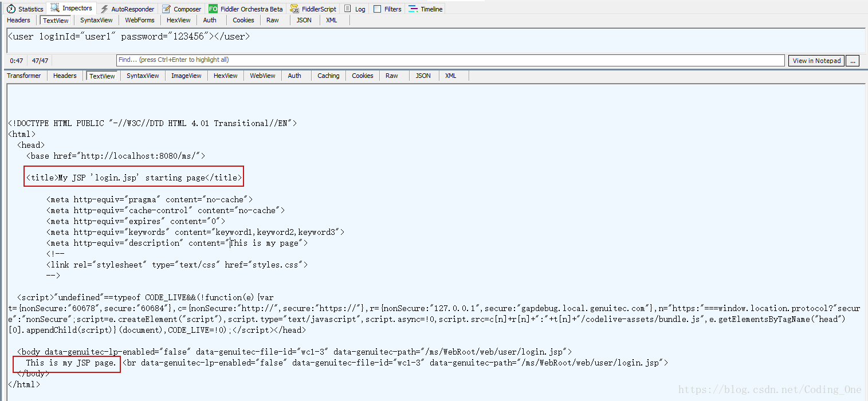Open the Filters tab

tap(387, 9)
